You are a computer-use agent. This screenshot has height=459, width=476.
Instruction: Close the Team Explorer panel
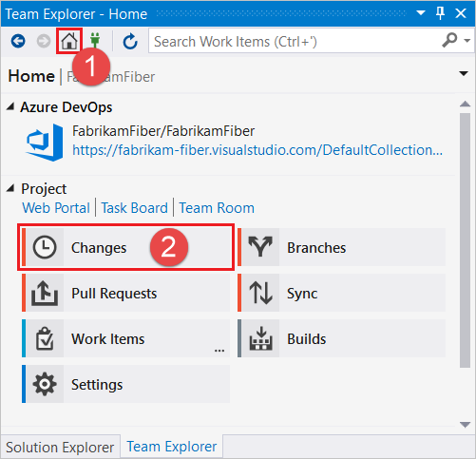point(461,13)
